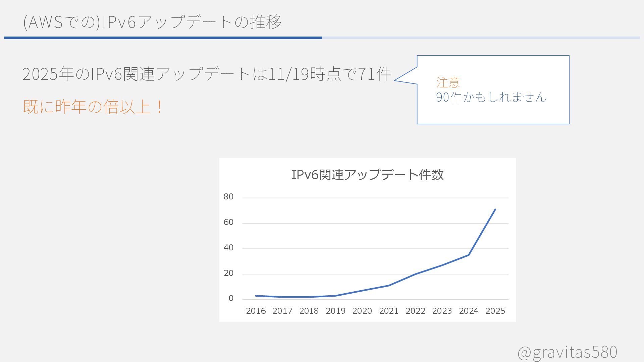Click the 2022 label on chart x-axis
The image size is (644, 362).
(x=415, y=311)
